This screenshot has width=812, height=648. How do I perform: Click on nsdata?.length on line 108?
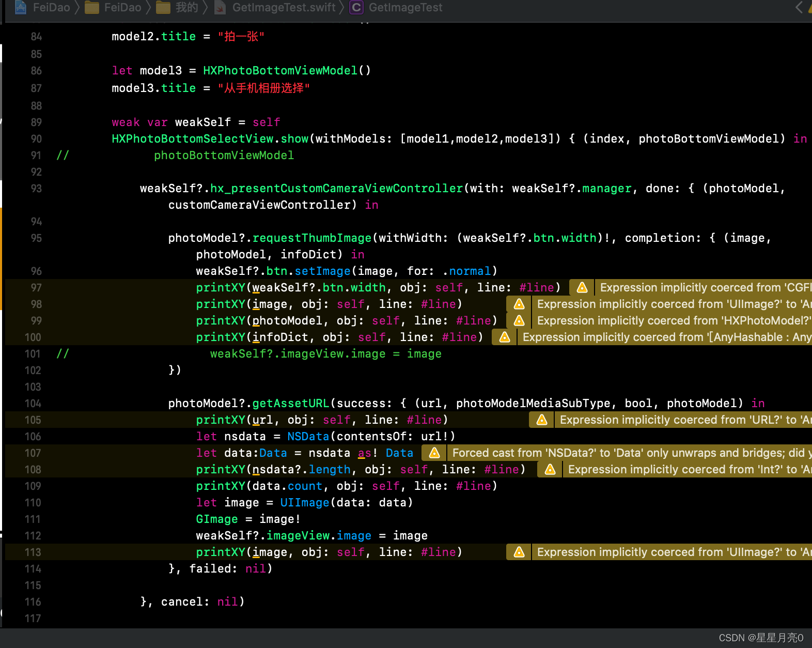coord(302,469)
